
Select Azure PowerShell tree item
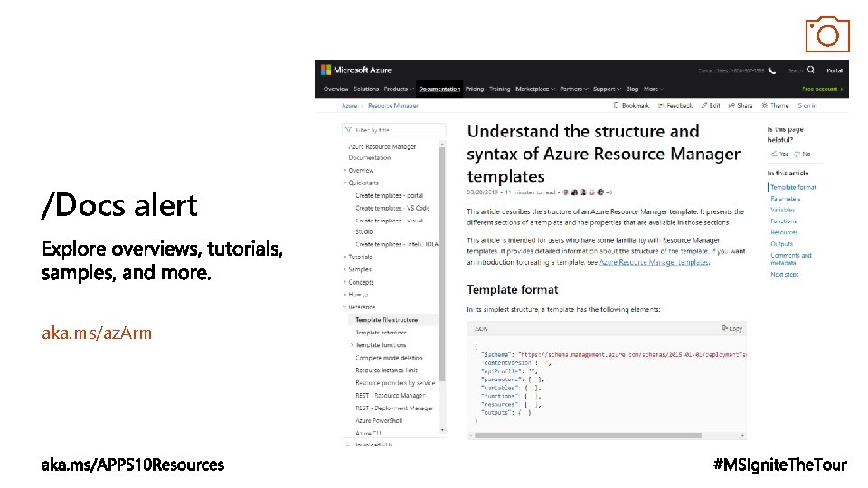point(379,420)
